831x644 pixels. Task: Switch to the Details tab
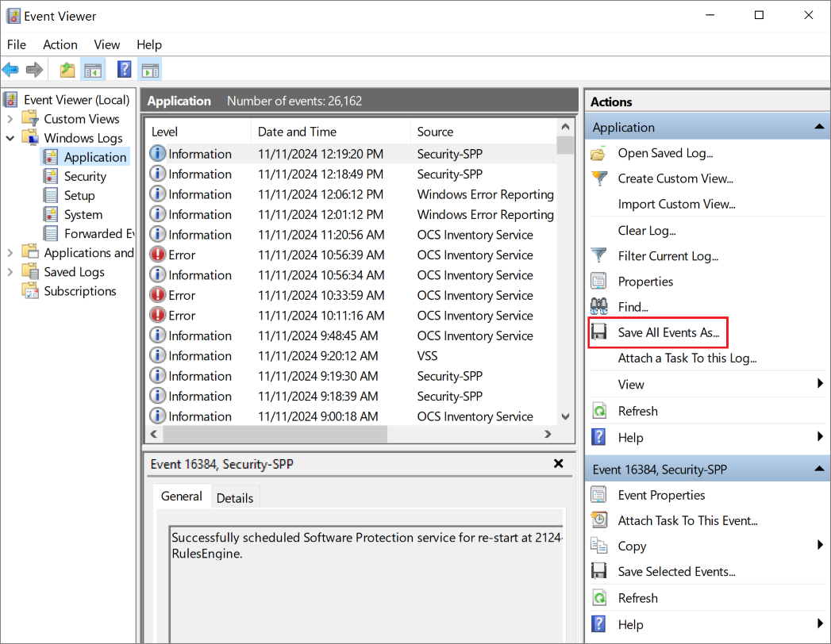click(235, 498)
